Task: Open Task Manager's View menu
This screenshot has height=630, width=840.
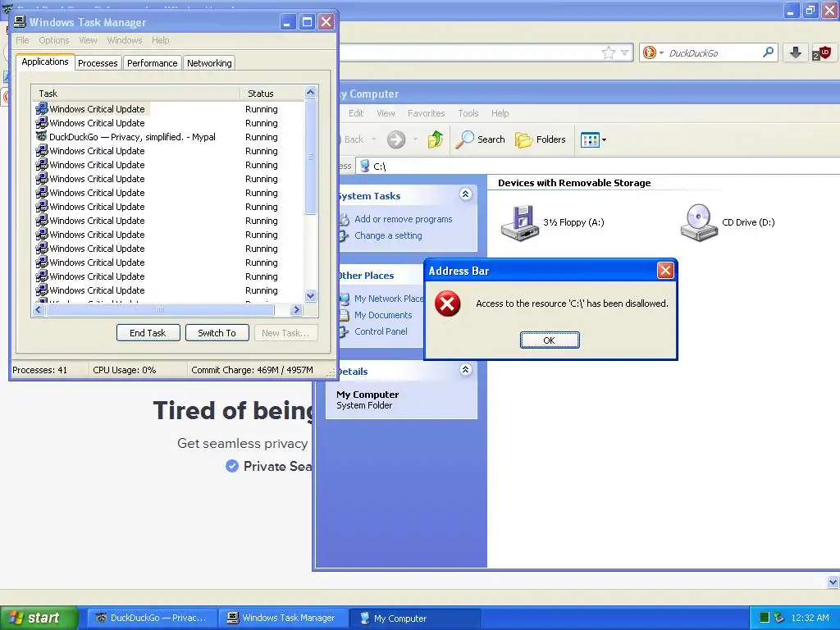Action: 88,40
